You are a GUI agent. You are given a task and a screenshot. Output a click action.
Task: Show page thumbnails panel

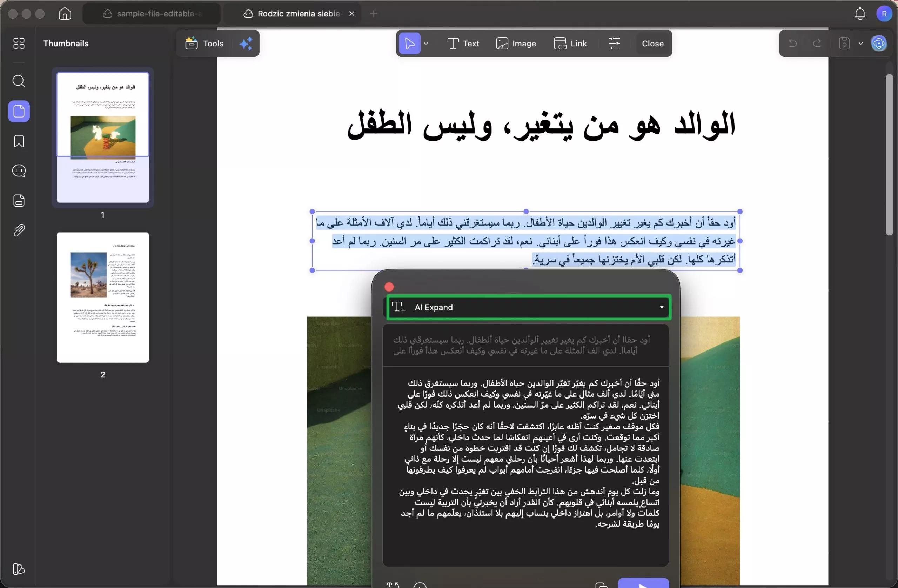[19, 111]
